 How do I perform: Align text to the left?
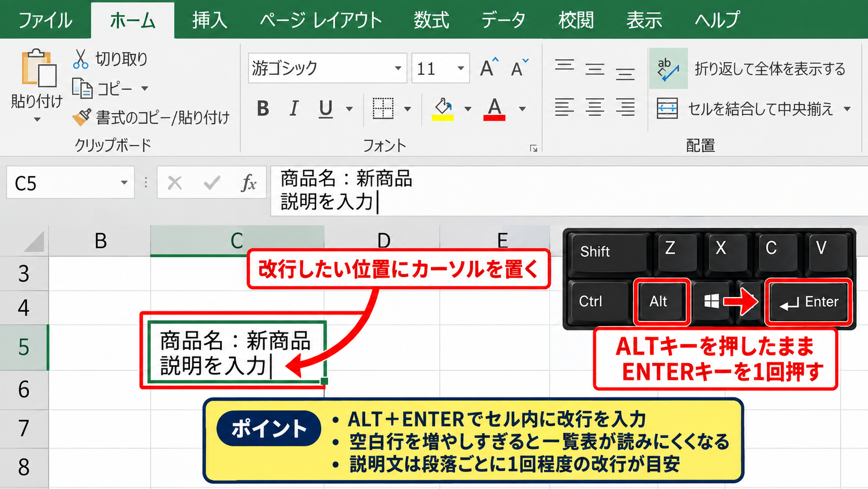564,107
